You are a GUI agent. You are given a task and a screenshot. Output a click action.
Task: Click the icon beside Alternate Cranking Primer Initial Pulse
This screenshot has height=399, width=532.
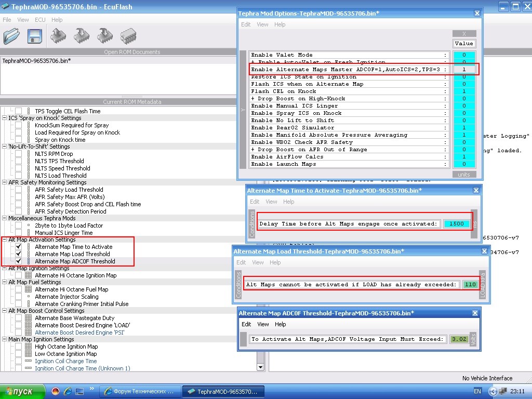click(x=29, y=304)
